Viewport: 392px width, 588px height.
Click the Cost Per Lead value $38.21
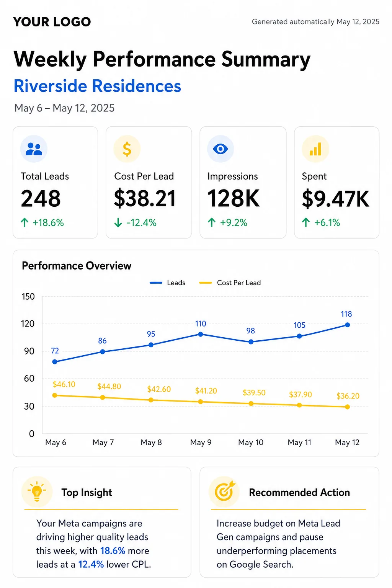[145, 199]
